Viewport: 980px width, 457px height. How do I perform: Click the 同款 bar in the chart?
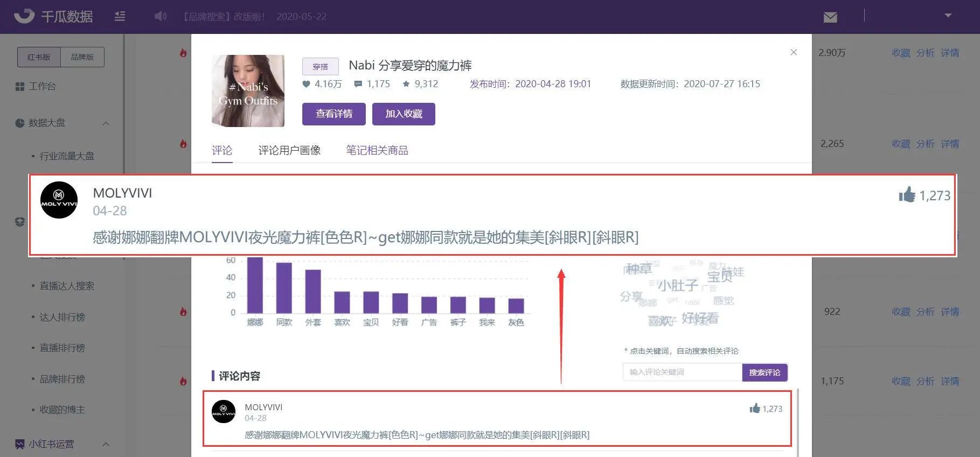point(284,288)
